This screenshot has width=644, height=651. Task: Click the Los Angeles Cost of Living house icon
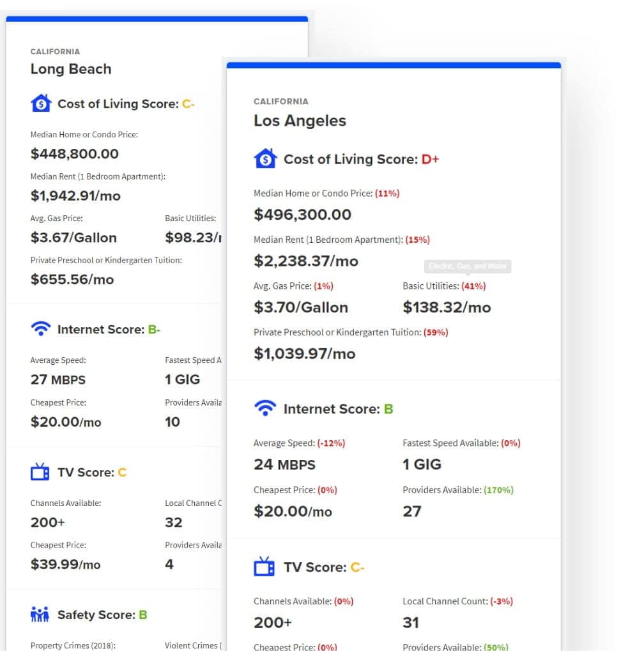[x=264, y=158]
